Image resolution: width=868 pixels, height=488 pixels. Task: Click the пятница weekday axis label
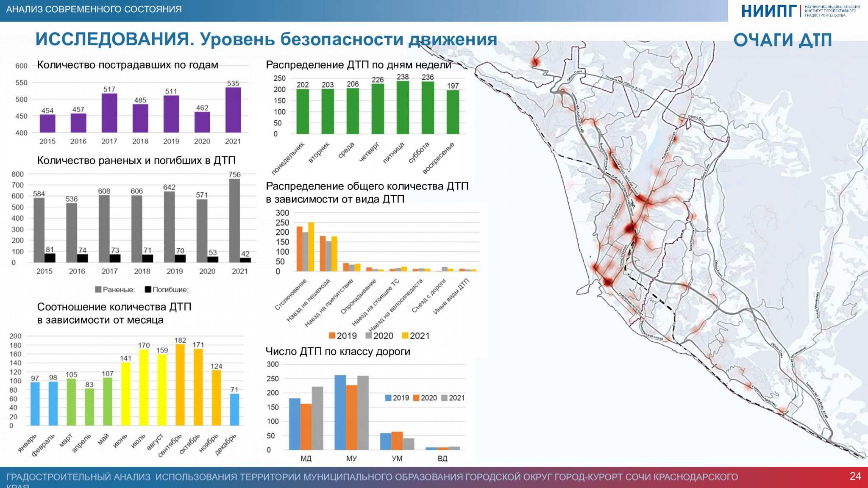pyautogui.click(x=394, y=152)
